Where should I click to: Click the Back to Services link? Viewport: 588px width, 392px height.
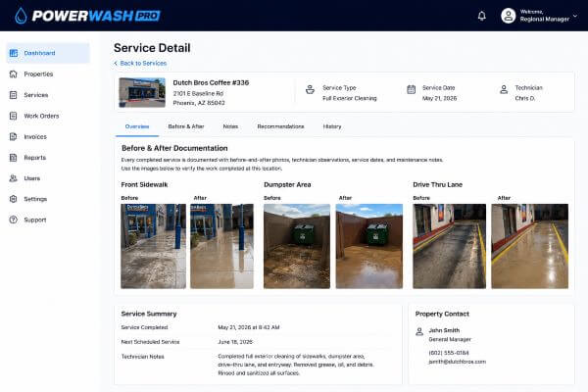tap(143, 63)
